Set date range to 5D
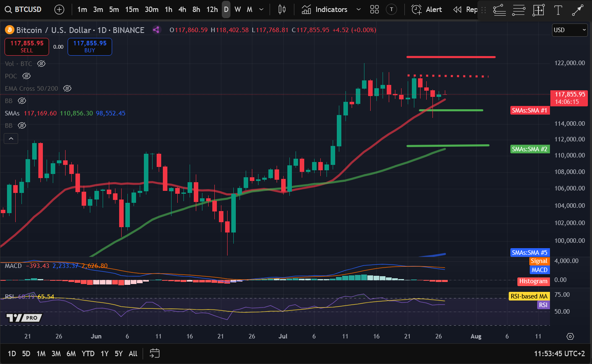This screenshot has height=364, width=592. 26,353
